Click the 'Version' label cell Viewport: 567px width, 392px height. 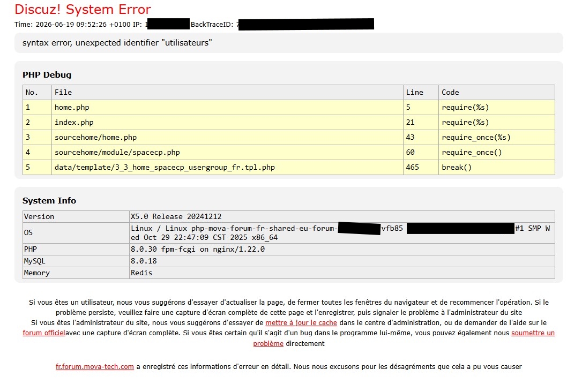point(76,216)
